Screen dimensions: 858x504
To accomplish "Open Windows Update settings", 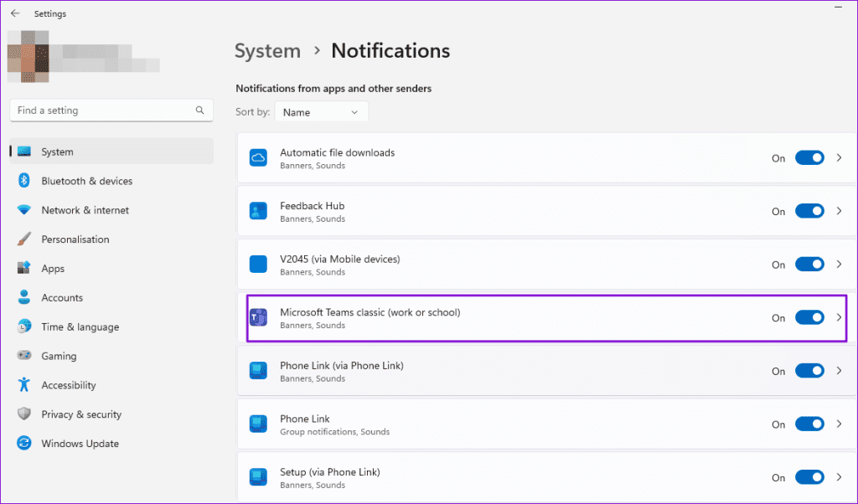I will [80, 443].
